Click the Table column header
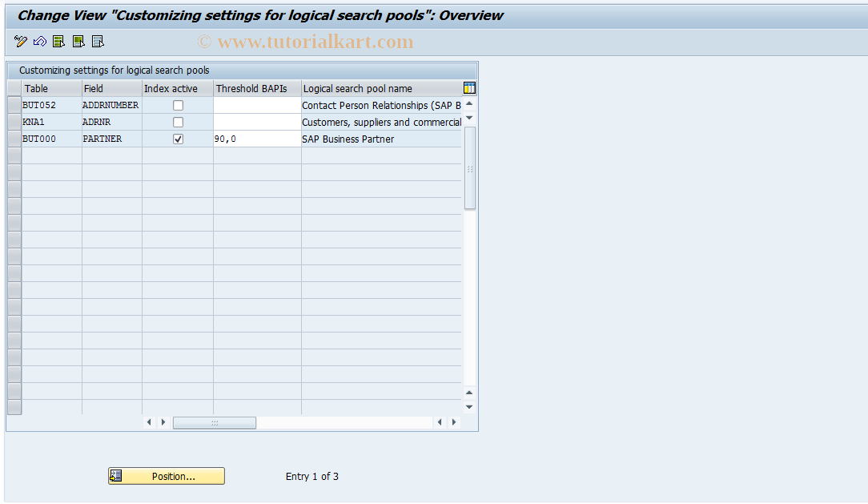 51,89
